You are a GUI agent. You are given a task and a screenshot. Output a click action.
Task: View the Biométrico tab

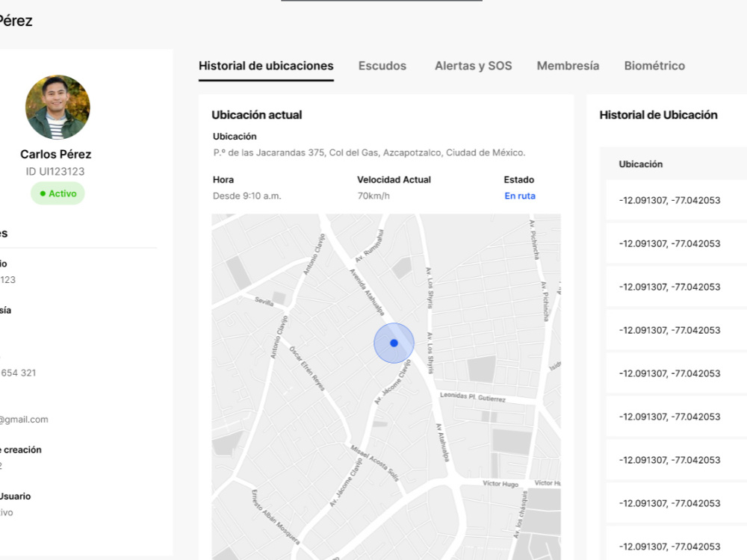click(x=654, y=66)
